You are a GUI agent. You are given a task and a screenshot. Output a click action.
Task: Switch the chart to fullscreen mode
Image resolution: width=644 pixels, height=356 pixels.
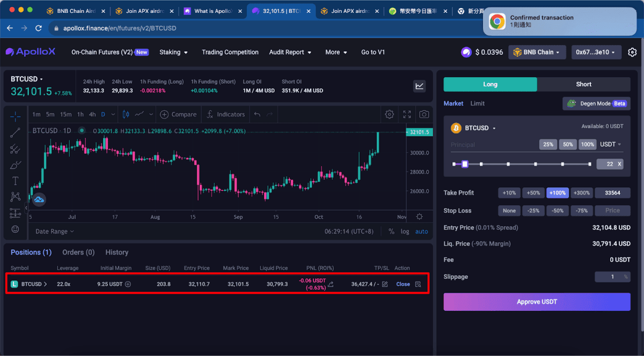point(407,114)
